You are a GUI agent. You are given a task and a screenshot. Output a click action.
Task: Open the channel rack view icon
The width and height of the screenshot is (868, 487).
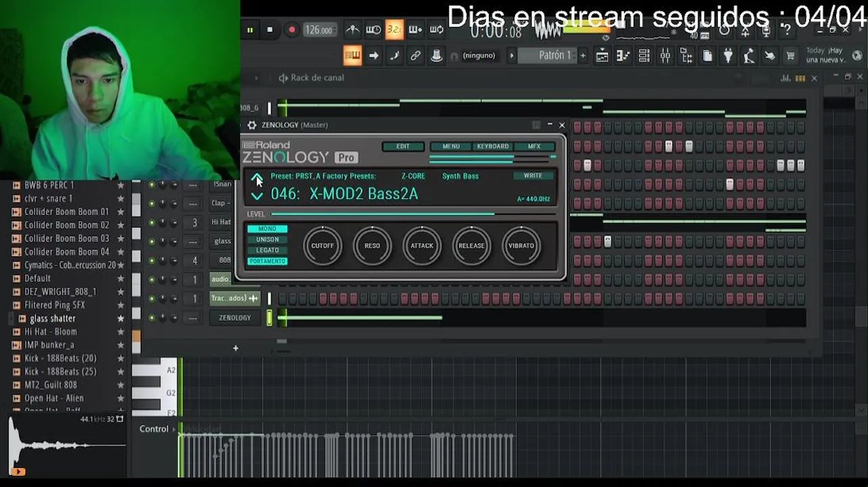click(x=644, y=56)
